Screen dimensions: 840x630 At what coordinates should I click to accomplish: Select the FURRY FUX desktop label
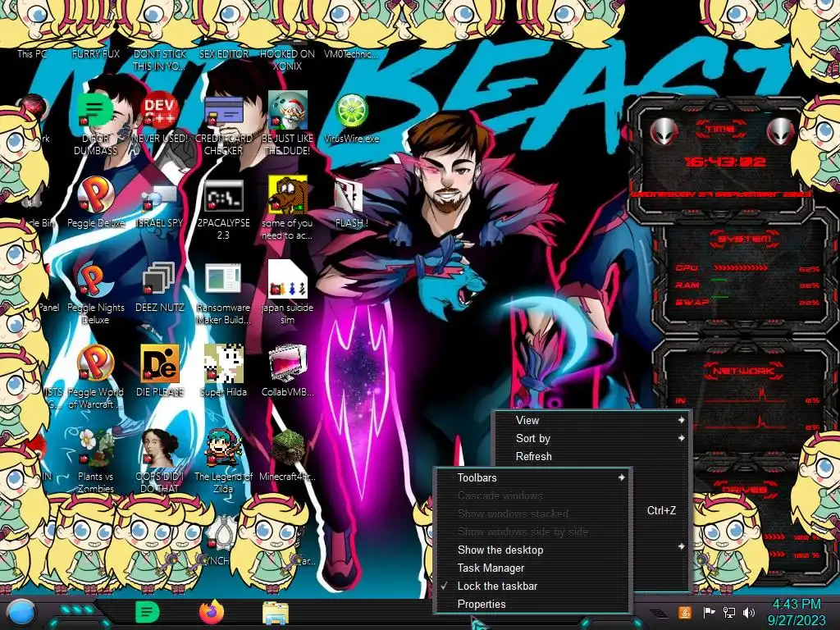tap(95, 53)
